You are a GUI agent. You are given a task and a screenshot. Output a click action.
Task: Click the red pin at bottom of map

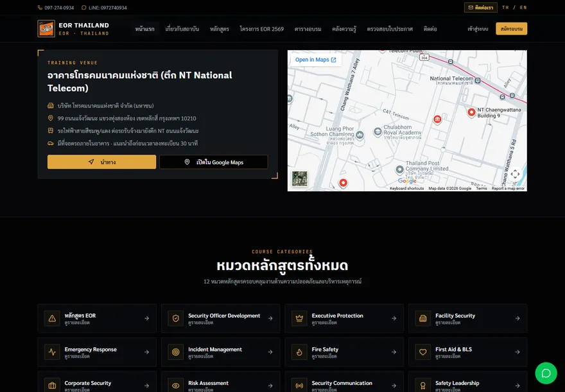coord(343,183)
